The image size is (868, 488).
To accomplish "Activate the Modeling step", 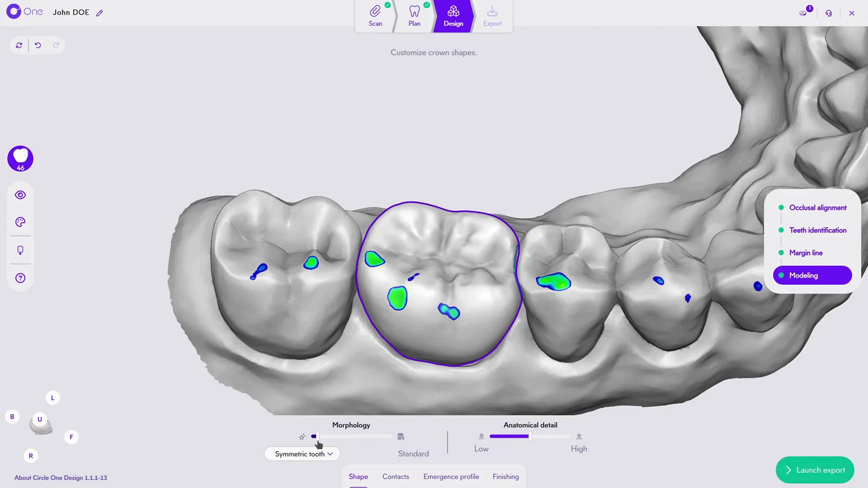I will coord(803,275).
